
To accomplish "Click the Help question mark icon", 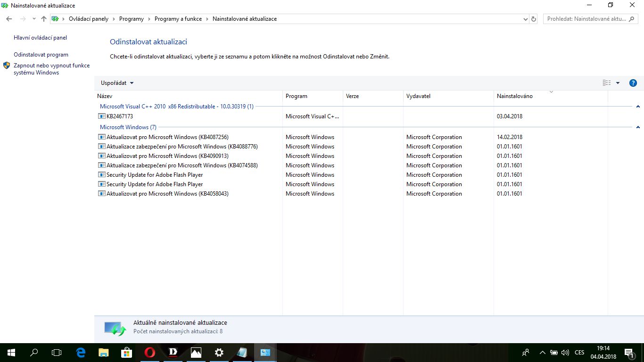I will [633, 83].
